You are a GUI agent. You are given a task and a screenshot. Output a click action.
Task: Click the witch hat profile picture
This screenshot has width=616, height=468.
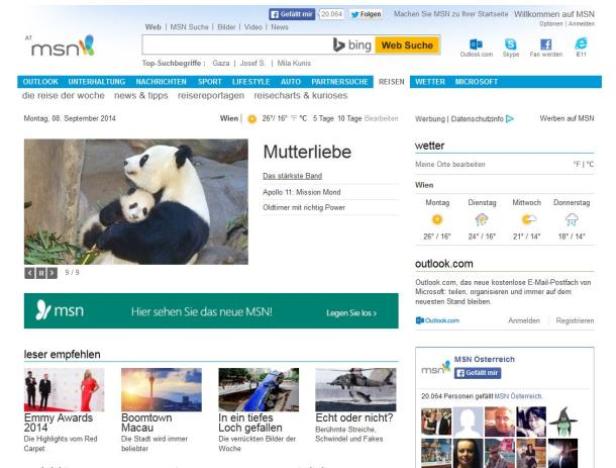tap(563, 421)
